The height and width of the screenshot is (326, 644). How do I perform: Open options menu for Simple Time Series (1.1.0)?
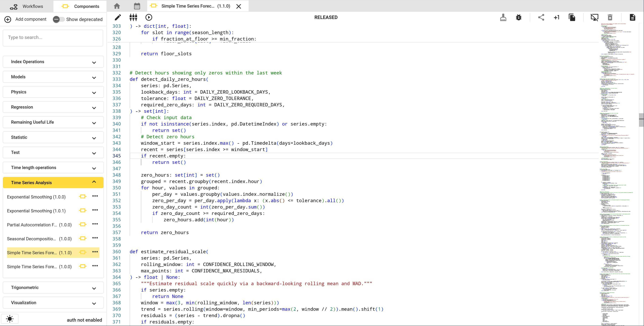point(95,252)
